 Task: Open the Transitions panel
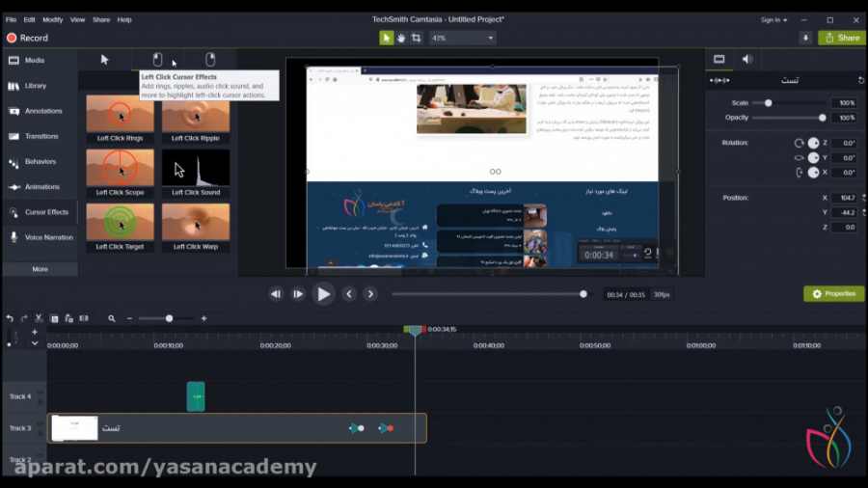(x=40, y=136)
